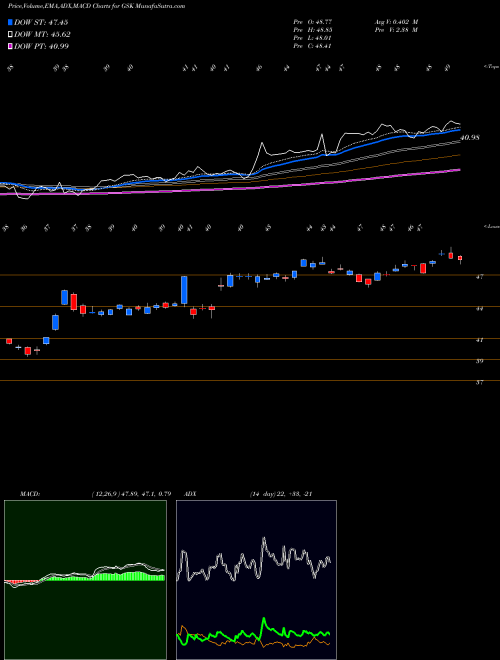Click the blue DOW ST legend swatch
Image resolution: width=500 pixels, height=660 pixels.
(x=10, y=22)
